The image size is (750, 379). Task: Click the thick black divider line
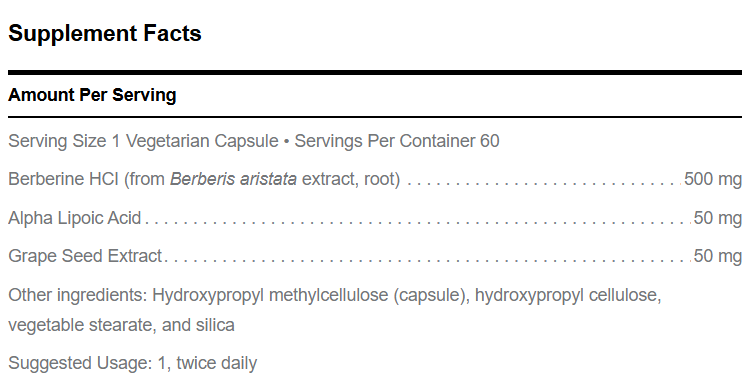click(375, 73)
